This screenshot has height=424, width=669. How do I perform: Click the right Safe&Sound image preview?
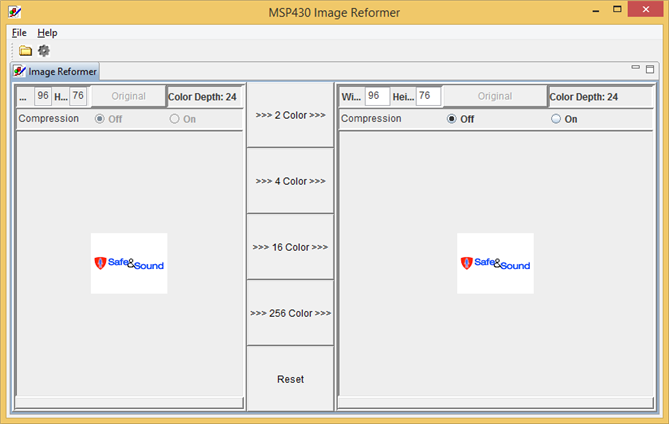(495, 263)
